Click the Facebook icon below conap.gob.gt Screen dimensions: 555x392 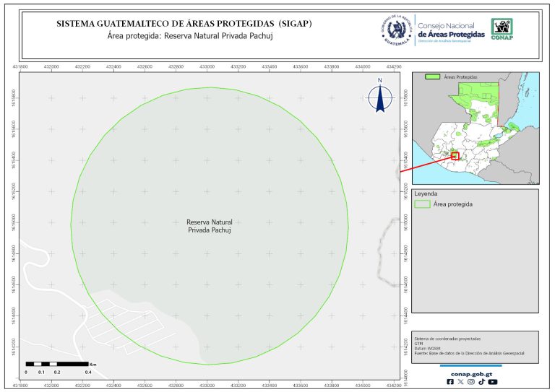[450, 382]
